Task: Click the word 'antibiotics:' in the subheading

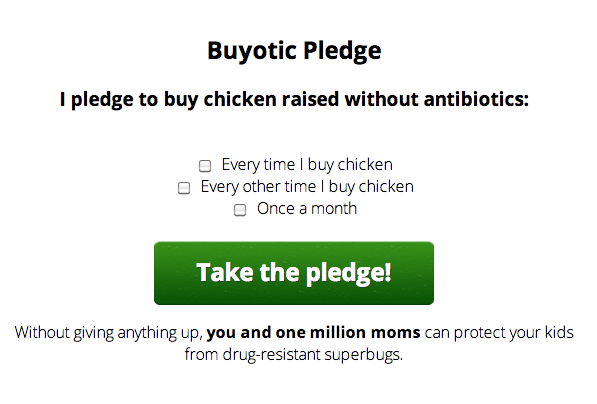Action: (476, 99)
